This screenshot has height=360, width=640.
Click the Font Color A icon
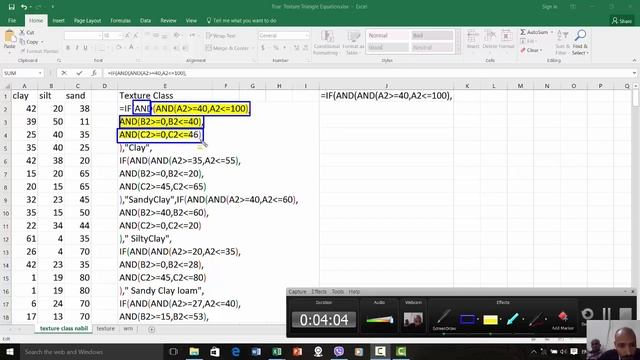(131, 48)
